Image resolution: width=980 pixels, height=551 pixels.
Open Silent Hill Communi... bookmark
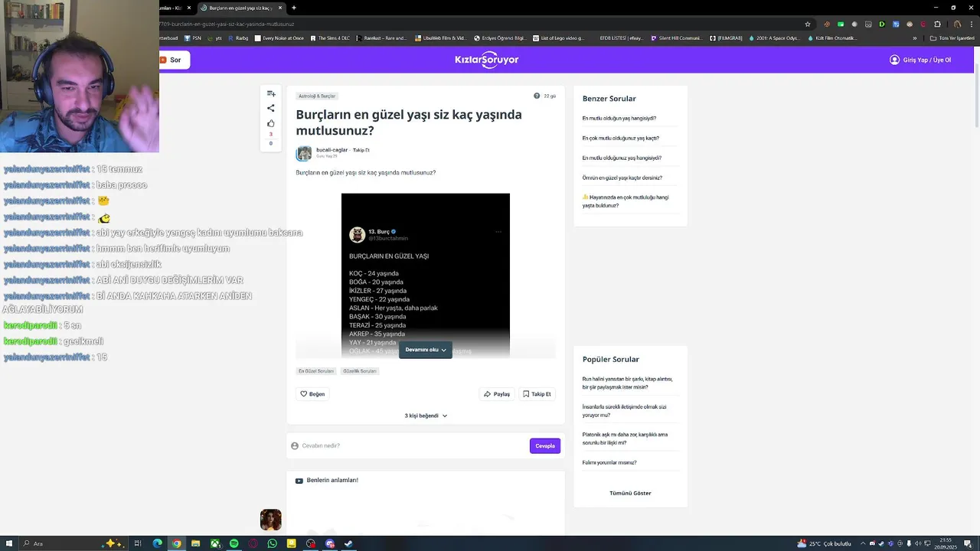pyautogui.click(x=676, y=38)
